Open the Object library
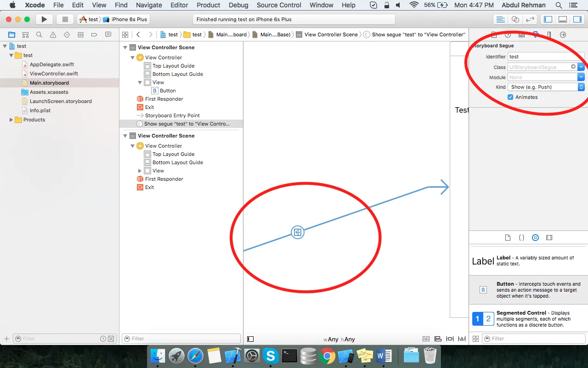Image resolution: width=588 pixels, height=368 pixels. [x=535, y=238]
